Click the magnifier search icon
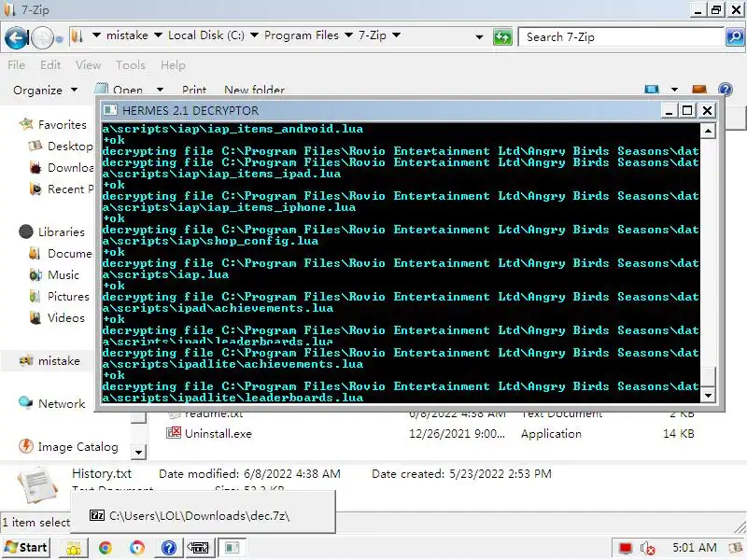The height and width of the screenshot is (560, 747). click(x=735, y=36)
